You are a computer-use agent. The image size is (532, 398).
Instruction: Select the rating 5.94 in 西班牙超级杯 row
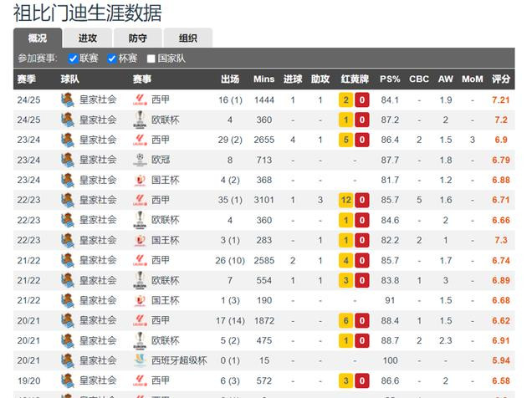pos(501,360)
